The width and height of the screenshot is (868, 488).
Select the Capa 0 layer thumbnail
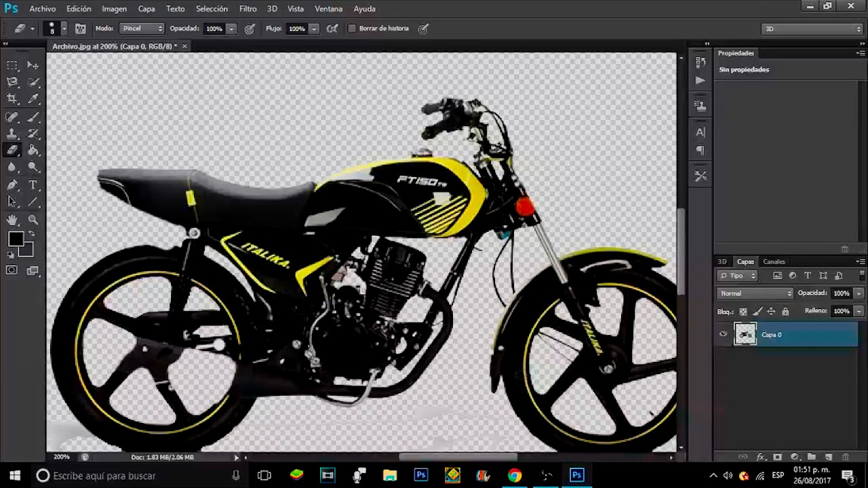pyautogui.click(x=745, y=334)
